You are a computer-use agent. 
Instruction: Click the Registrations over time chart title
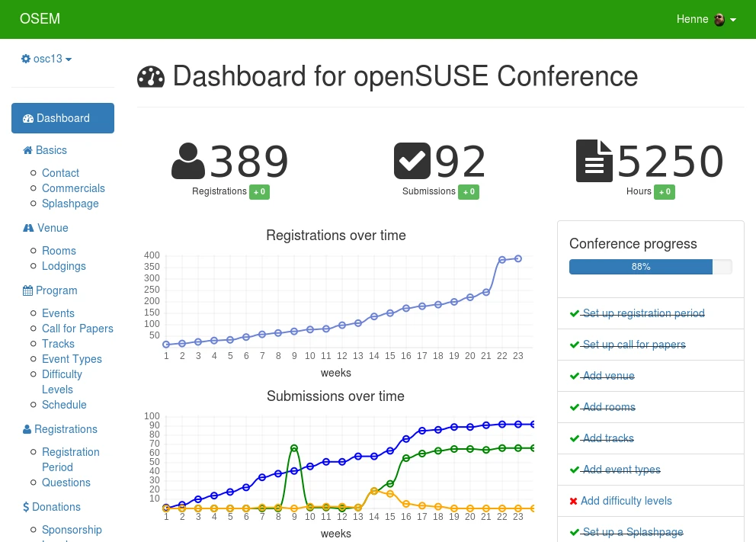coord(336,236)
